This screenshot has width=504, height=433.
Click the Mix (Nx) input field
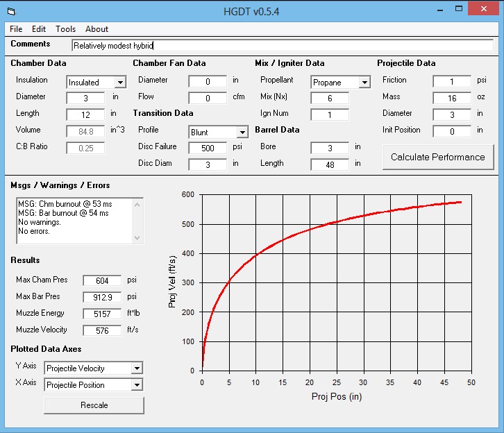click(x=330, y=98)
